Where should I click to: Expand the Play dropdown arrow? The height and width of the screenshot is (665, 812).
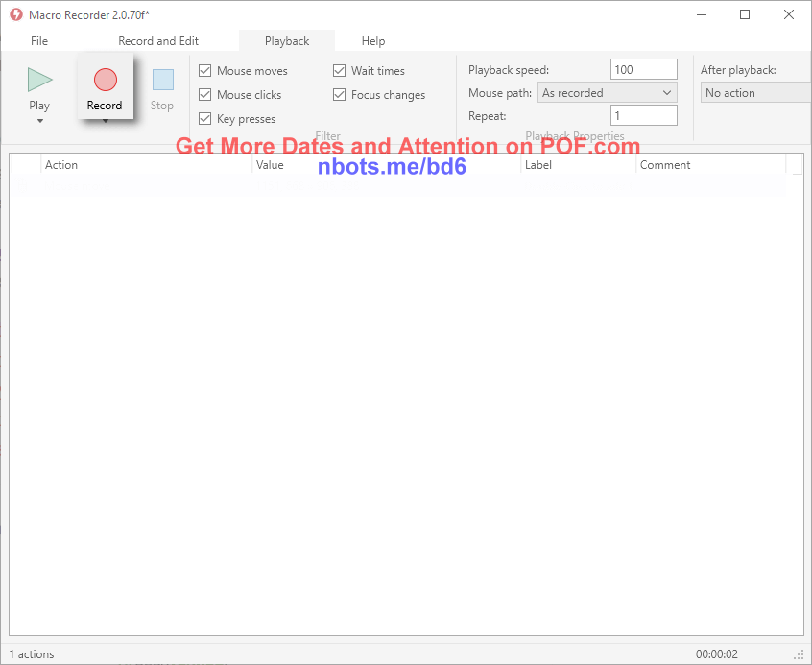click(x=40, y=121)
